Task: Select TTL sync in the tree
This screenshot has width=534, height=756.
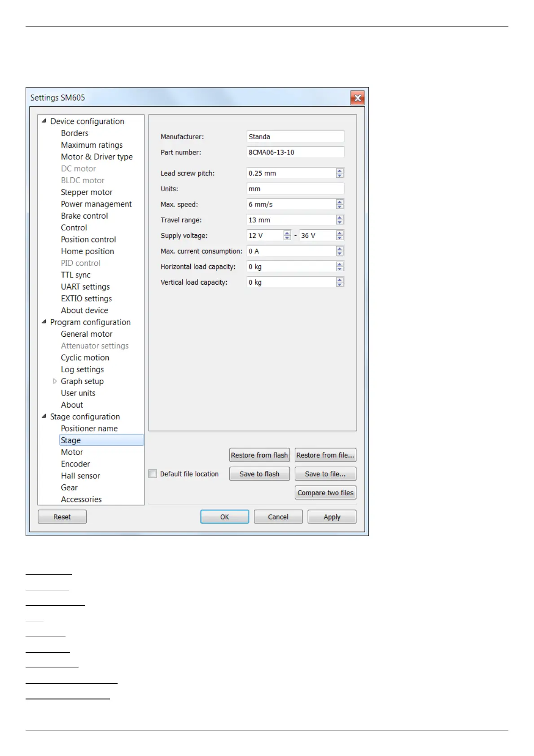Action: (75, 275)
